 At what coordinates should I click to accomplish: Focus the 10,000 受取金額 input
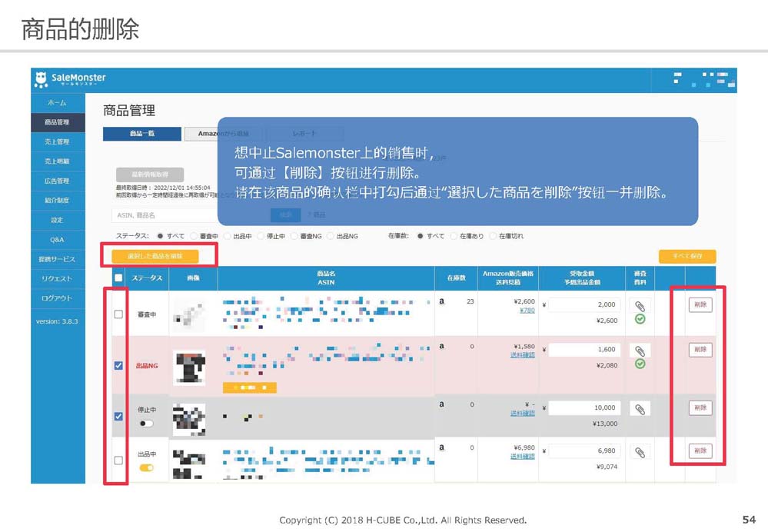(x=584, y=408)
